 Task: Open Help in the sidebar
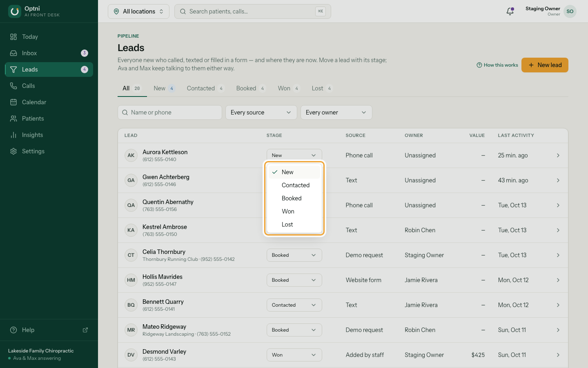click(49, 330)
